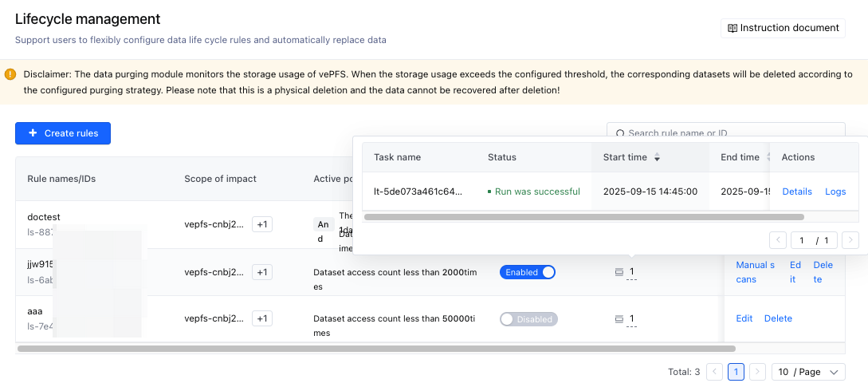
Task: Click Dataset access count less than 2000times
Action: (x=395, y=279)
